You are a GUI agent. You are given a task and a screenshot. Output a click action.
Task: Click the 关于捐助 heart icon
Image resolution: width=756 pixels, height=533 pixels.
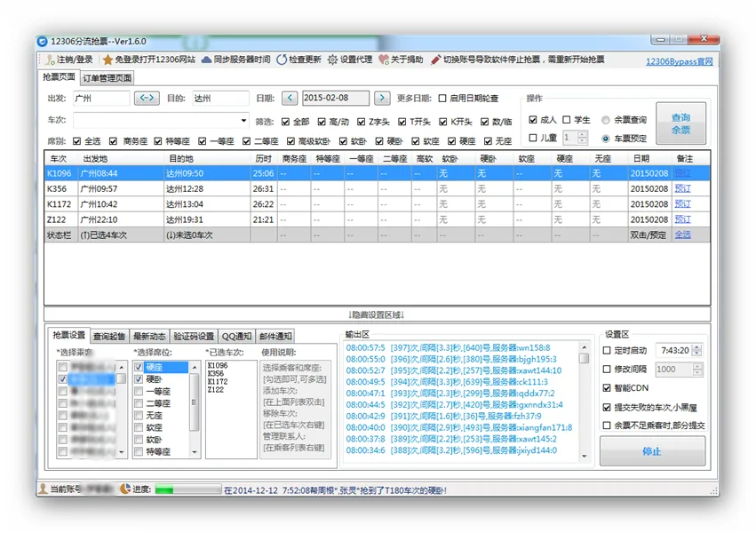[384, 60]
